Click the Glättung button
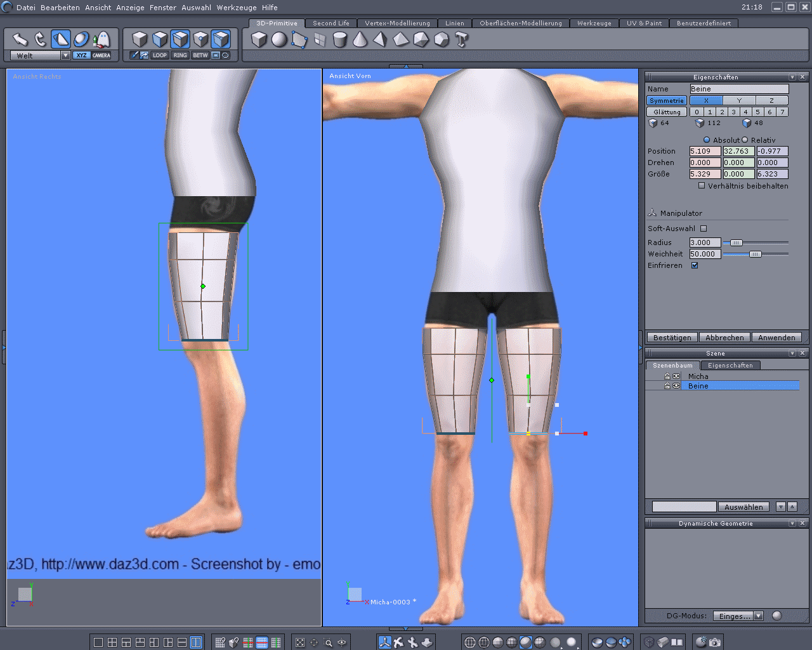812x650 pixels. [667, 112]
